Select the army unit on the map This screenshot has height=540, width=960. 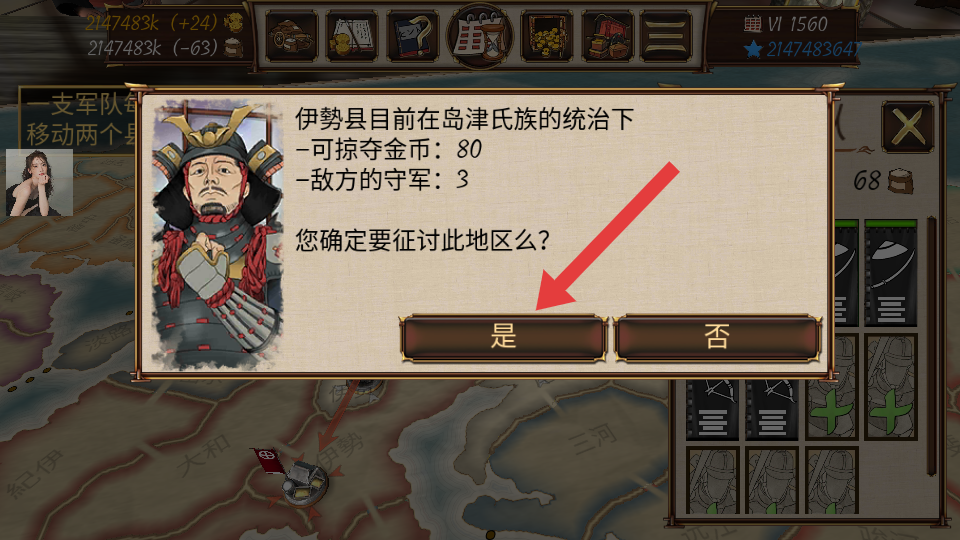pyautogui.click(x=304, y=484)
